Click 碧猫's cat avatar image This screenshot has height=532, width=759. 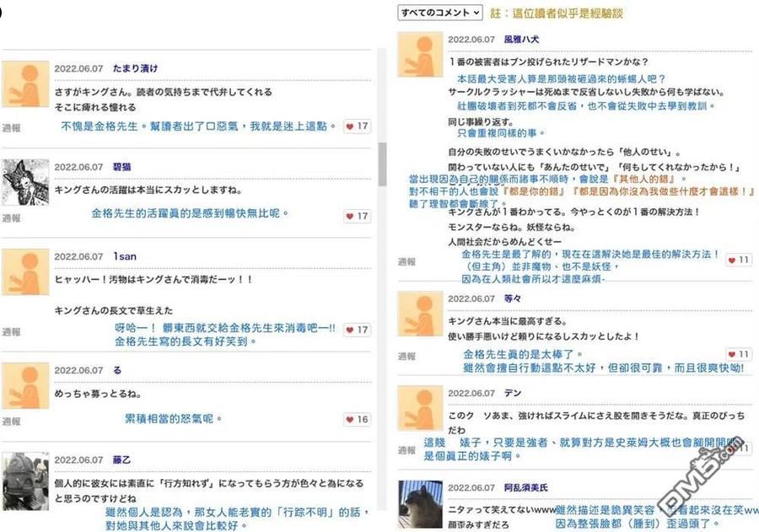pos(25,181)
